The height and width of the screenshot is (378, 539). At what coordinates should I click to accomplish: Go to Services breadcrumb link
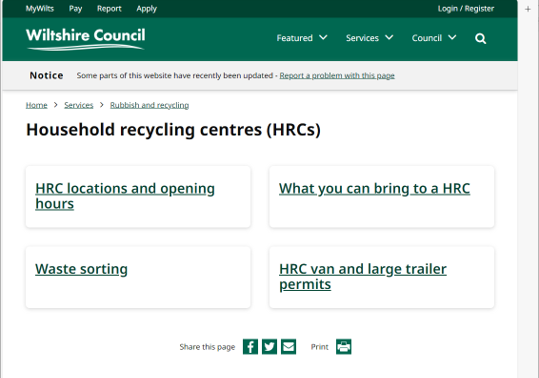79,105
